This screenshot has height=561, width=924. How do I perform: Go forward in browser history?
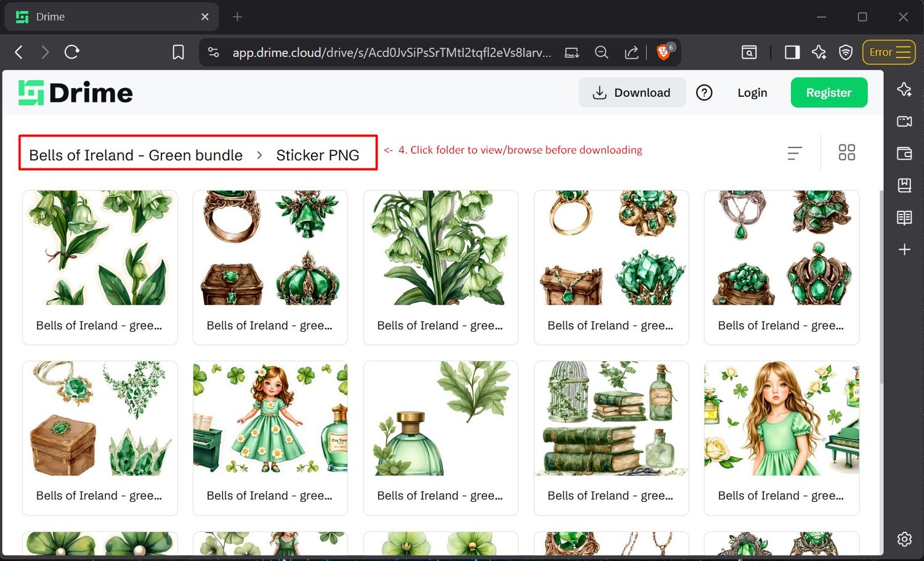click(45, 52)
